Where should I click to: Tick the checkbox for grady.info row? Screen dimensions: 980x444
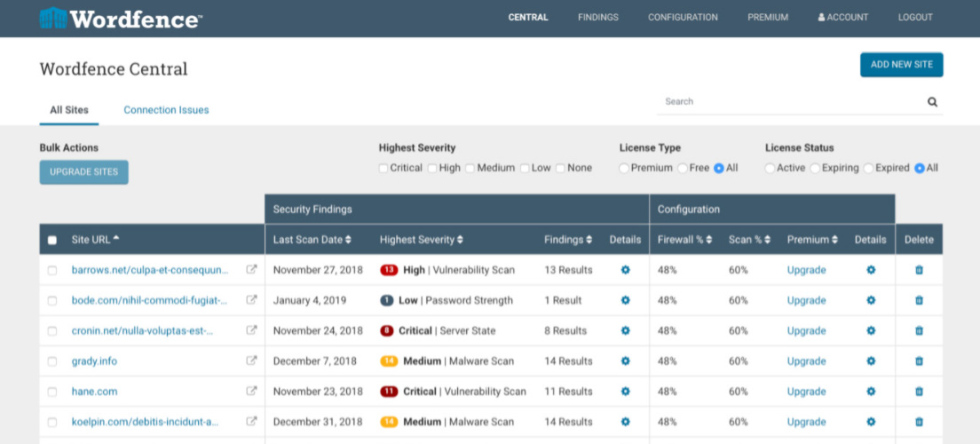click(52, 361)
